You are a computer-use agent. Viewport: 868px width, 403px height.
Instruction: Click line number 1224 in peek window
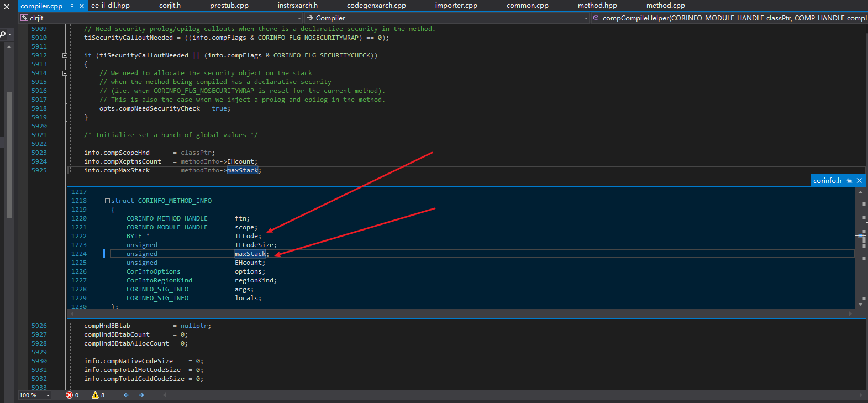tap(79, 254)
